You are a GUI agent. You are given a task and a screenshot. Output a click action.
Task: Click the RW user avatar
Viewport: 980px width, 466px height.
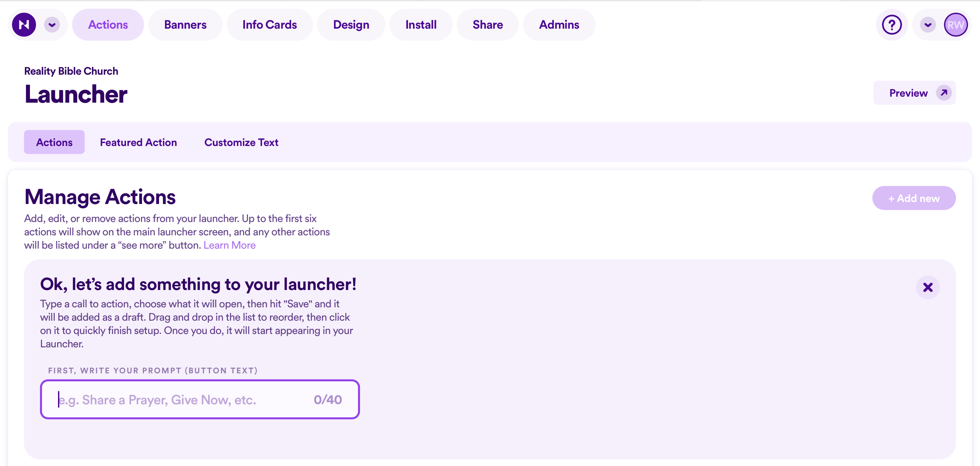tap(955, 25)
